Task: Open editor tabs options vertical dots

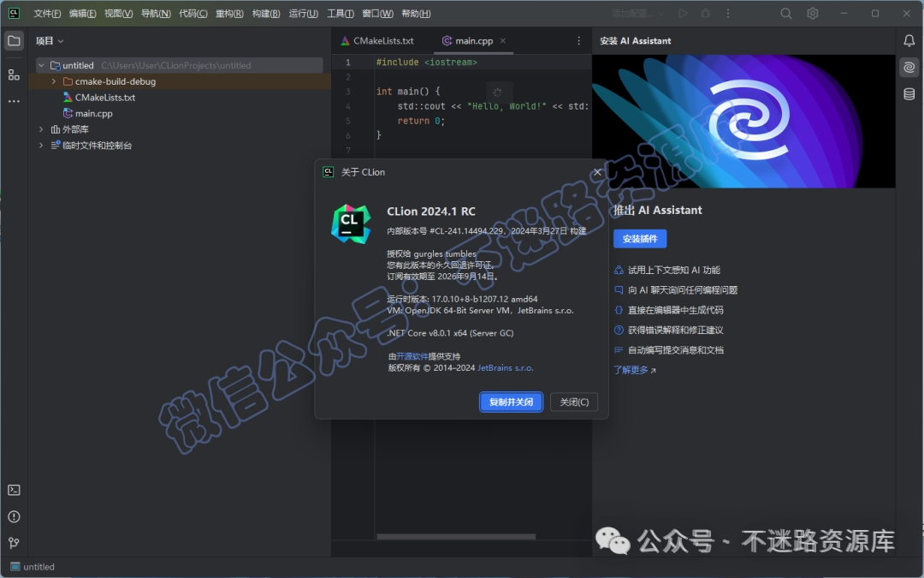Action: pos(578,41)
